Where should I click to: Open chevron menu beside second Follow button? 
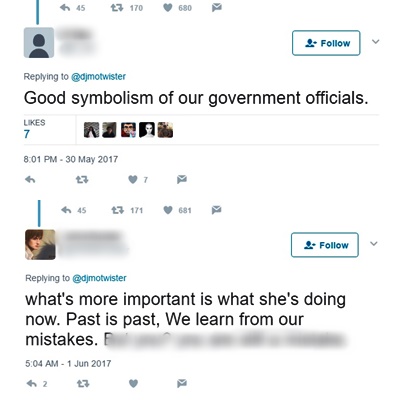tap(374, 243)
